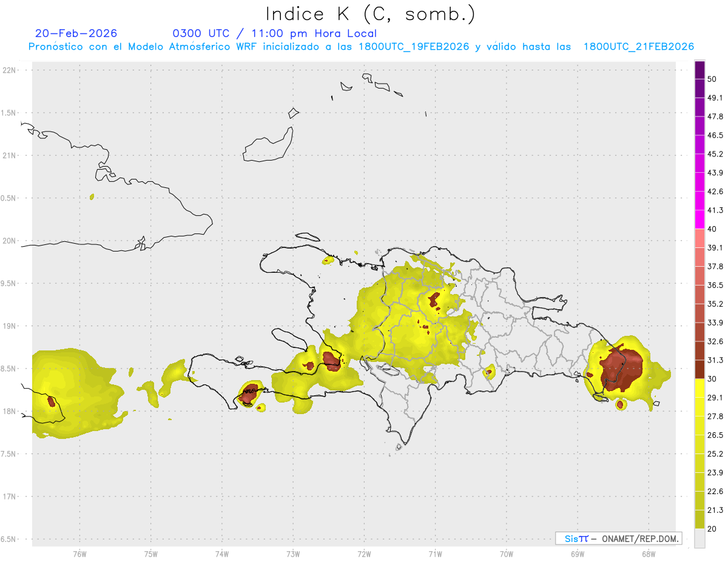Click the latitude label "20N"
728x562 pixels.
click(10, 241)
